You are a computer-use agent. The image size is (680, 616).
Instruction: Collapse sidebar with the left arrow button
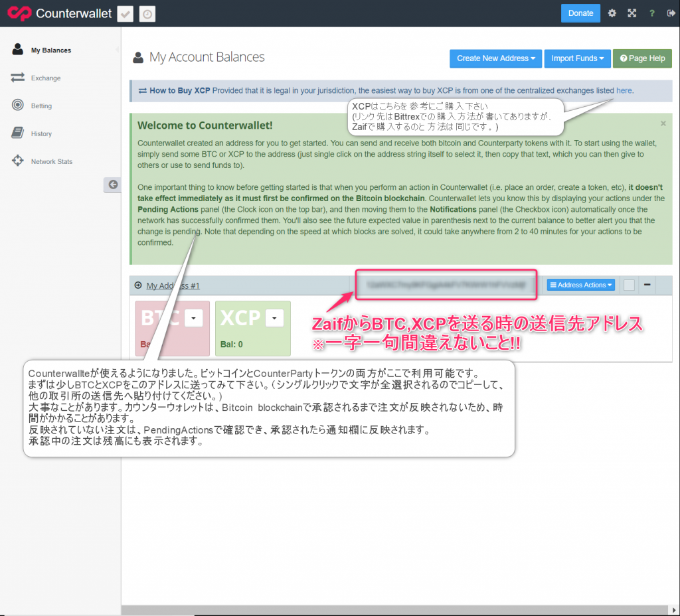click(113, 185)
